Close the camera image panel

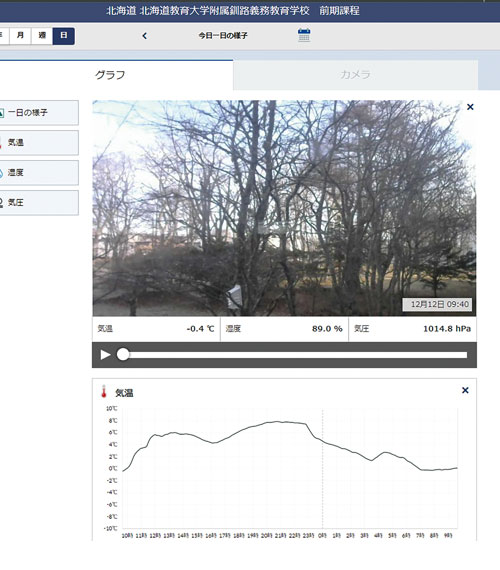470,107
